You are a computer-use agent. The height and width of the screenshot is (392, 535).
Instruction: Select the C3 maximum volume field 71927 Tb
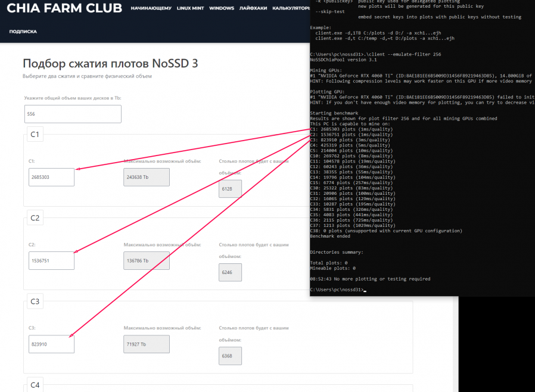click(147, 344)
